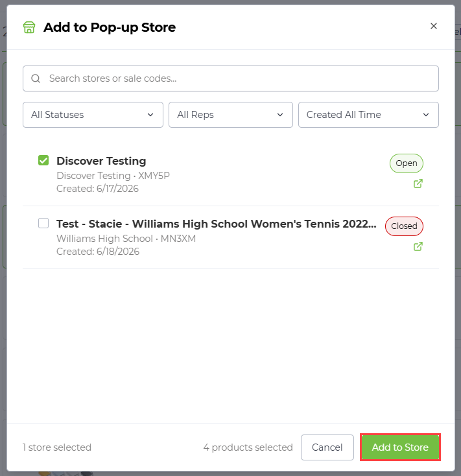This screenshot has height=476, width=461.
Task: Close the Add to Pop-up Store dialog
Action: click(434, 26)
